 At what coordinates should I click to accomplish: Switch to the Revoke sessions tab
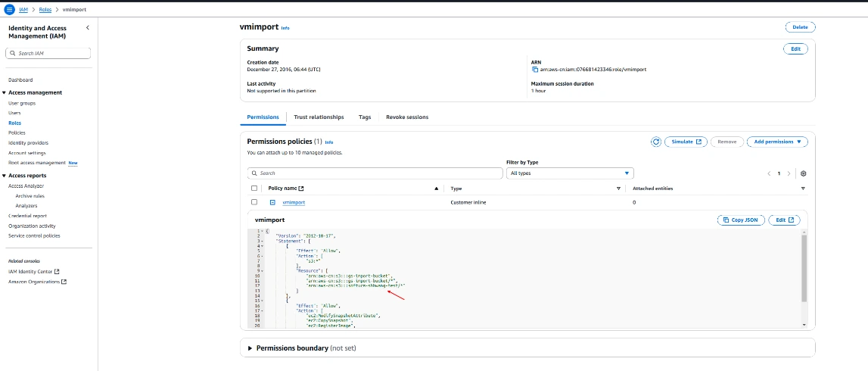(x=407, y=117)
